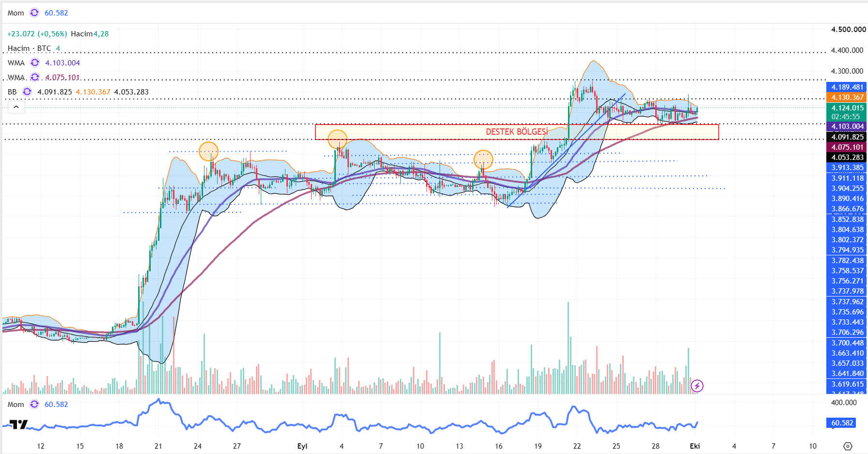This screenshot has height=454, width=868.
Task: Click the Hacim 4,28 volume text
Action: (90, 33)
